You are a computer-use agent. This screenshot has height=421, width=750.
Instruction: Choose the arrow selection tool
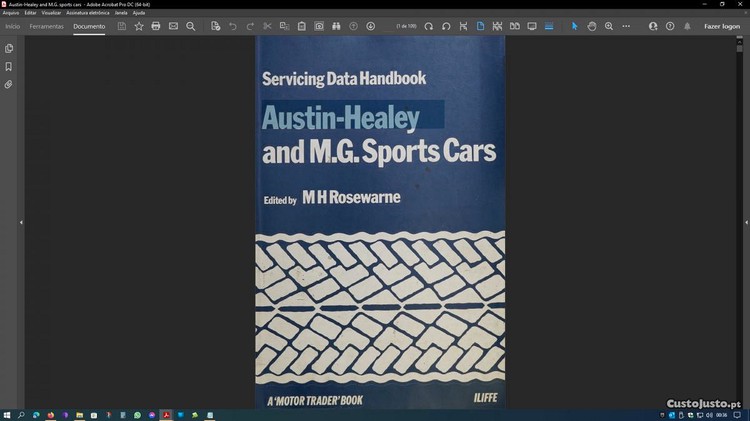pos(574,26)
